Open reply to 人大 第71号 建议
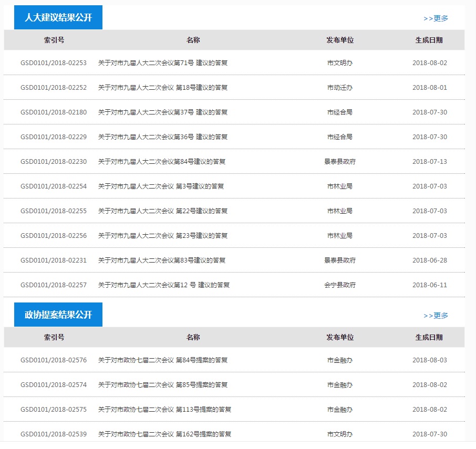 [x=163, y=63]
